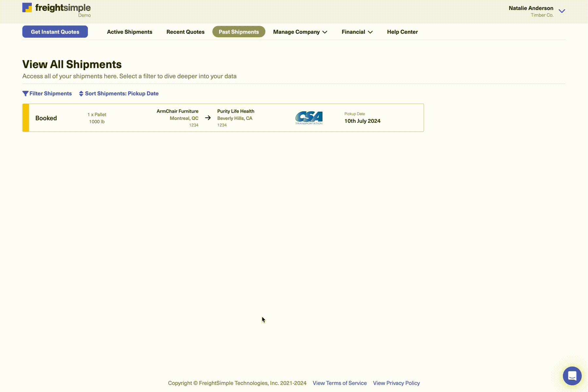Switch to Active Shipments tab
The height and width of the screenshot is (392, 588).
pyautogui.click(x=129, y=32)
